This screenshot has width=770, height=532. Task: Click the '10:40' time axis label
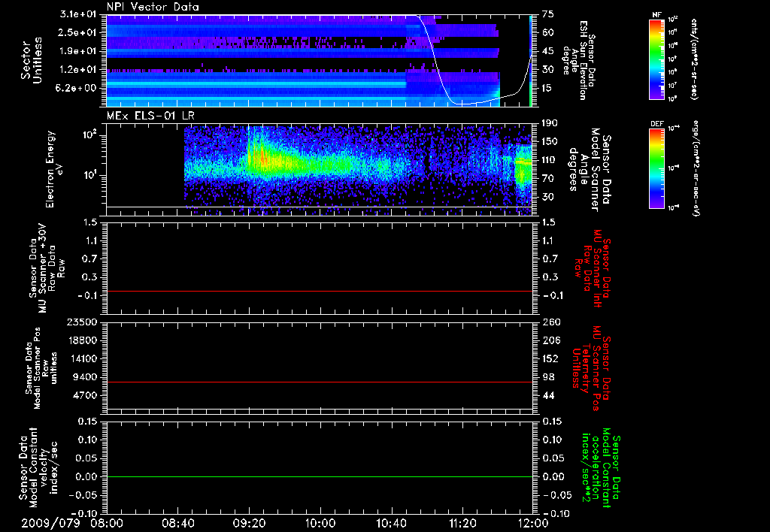click(x=391, y=523)
